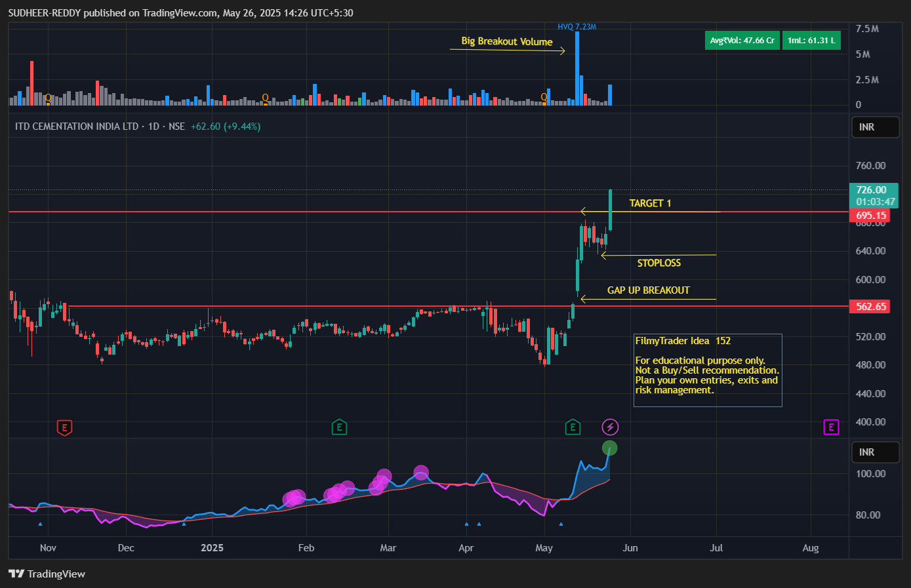Screen dimensions: 911x588
Task: Open the INR currency selector on price axis
Action: tap(875, 127)
